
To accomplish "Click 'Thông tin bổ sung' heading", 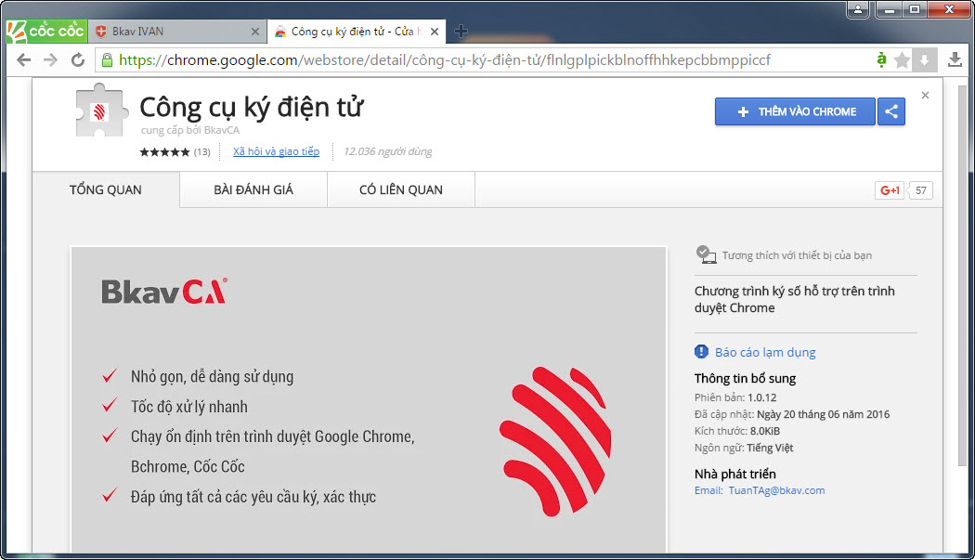I will point(745,378).
